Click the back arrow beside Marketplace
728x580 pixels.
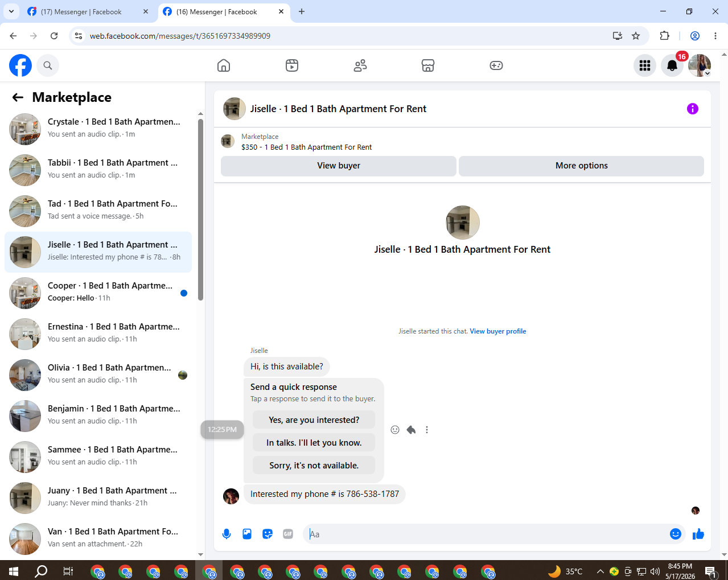tap(18, 97)
